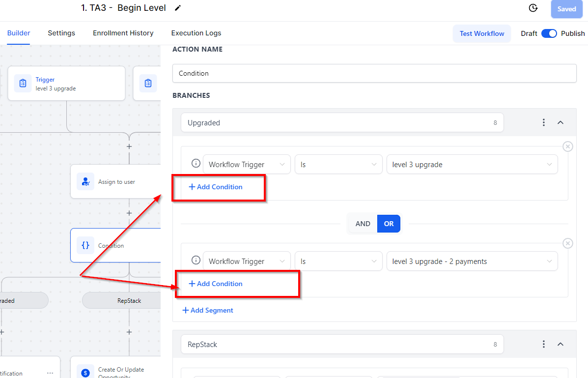Select the partly hidden second trigger card icon
This screenshot has height=378, width=588.
click(x=148, y=84)
